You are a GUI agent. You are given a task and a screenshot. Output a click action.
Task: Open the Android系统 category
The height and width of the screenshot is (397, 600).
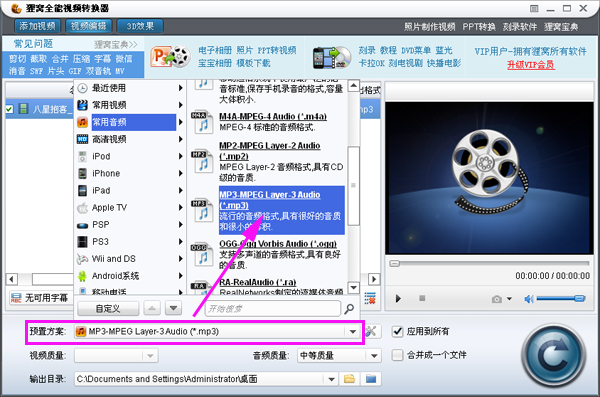(x=130, y=276)
